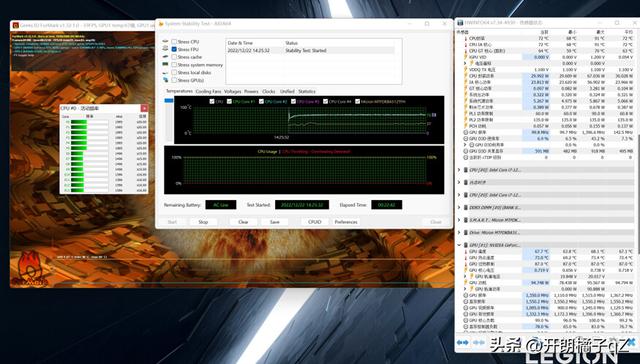Click thermometer icon on CPU GT 核心 row
This screenshot has width=640, height=364.
(466, 51)
